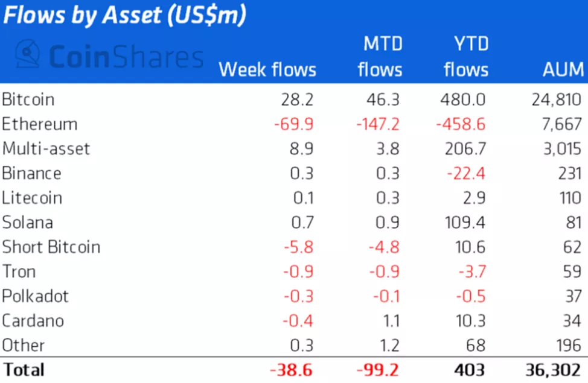Click the CoinShares logo icon
This screenshot has width=588, height=383.
pyautogui.click(x=28, y=55)
